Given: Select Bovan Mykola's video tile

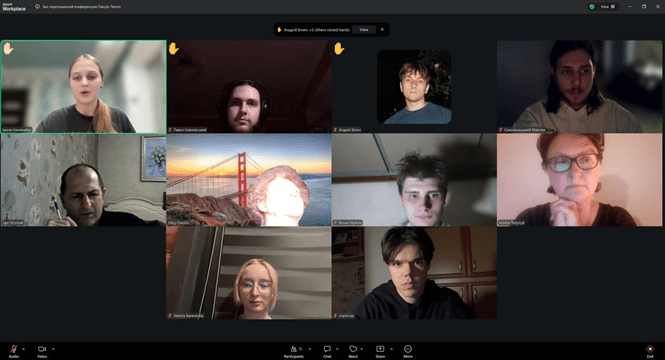Looking at the screenshot, I should tap(414, 180).
